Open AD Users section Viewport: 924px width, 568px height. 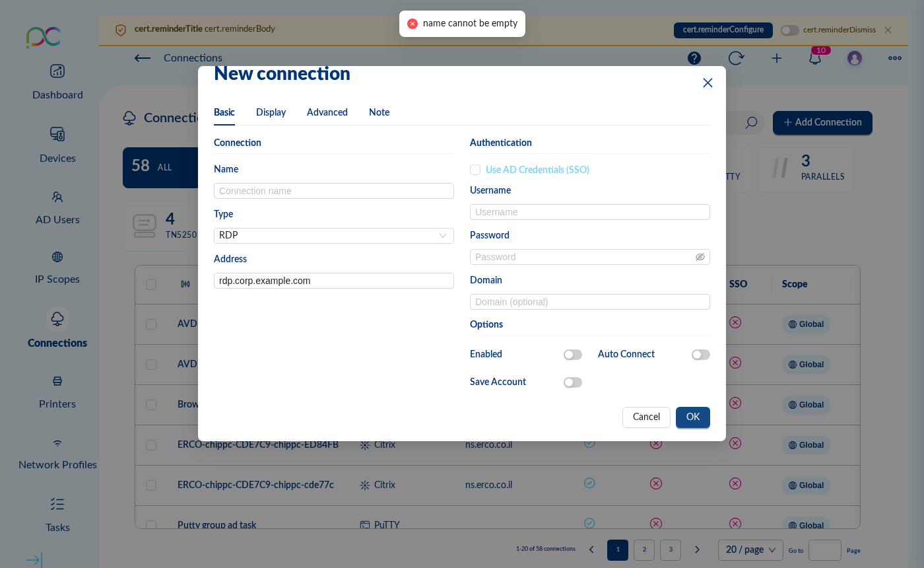pyautogui.click(x=57, y=207)
